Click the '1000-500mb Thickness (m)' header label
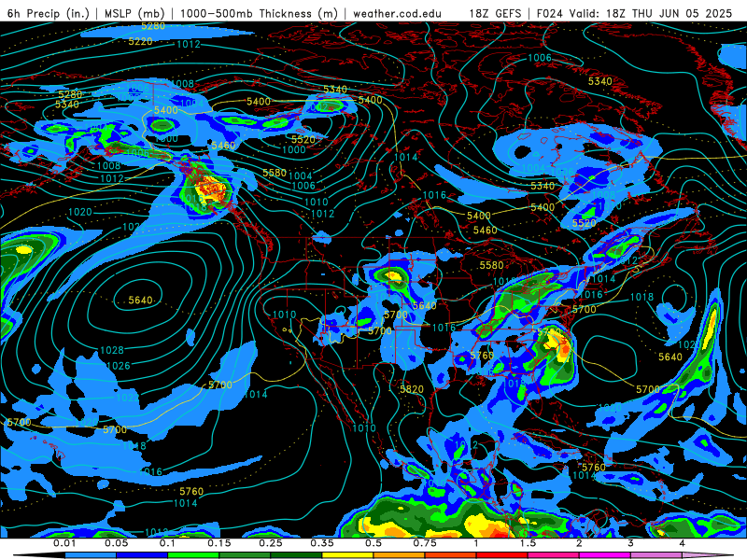 pyautogui.click(x=259, y=13)
